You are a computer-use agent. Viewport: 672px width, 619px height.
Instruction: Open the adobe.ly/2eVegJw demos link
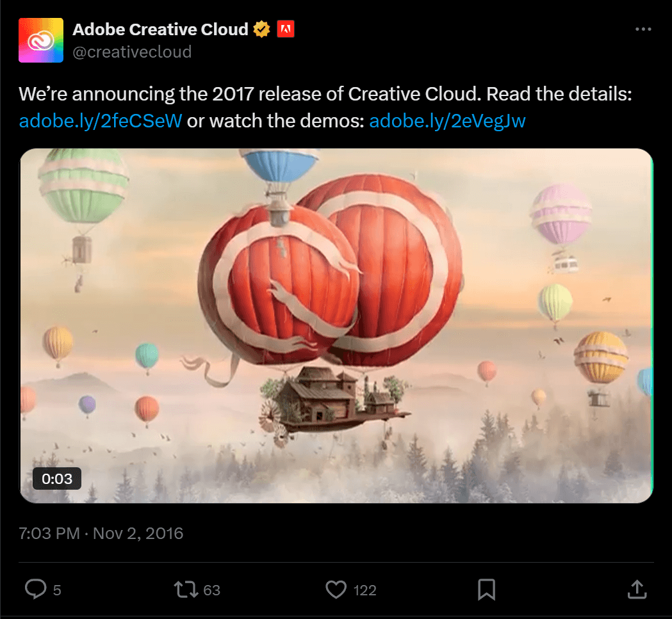(x=447, y=121)
